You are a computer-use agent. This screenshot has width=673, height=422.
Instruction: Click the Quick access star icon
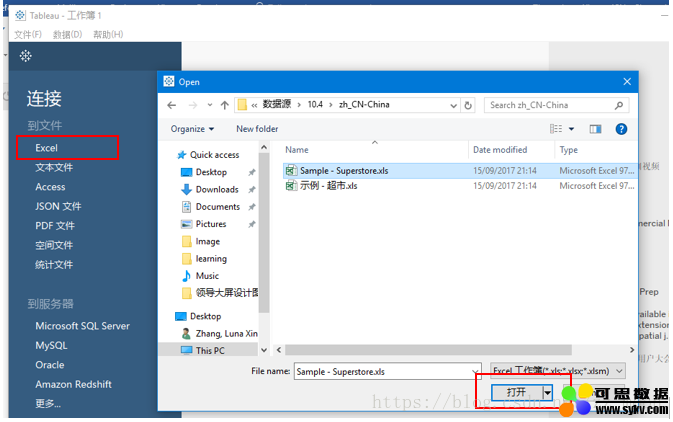click(182, 155)
